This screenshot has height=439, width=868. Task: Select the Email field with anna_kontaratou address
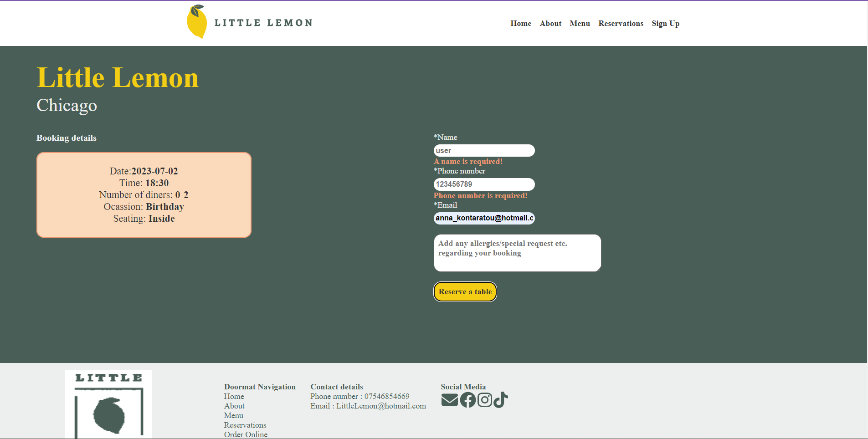(x=484, y=218)
